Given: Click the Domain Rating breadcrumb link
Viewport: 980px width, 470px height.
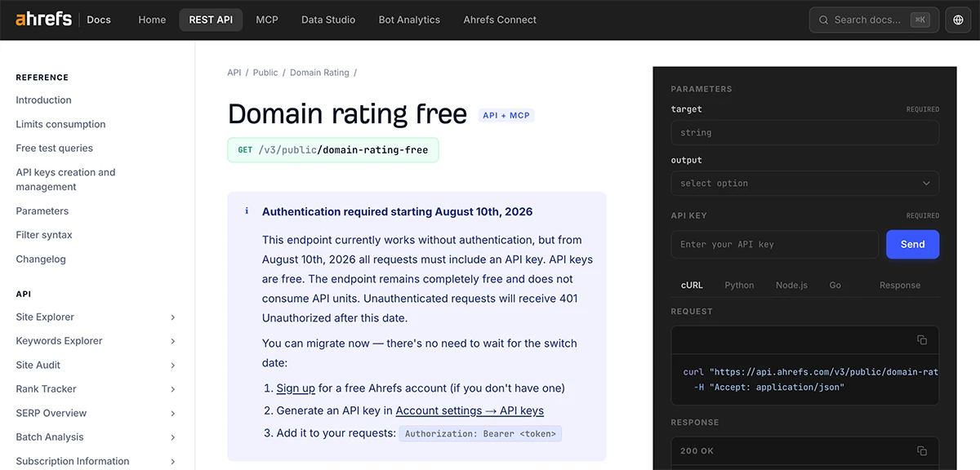Looking at the screenshot, I should pyautogui.click(x=319, y=73).
